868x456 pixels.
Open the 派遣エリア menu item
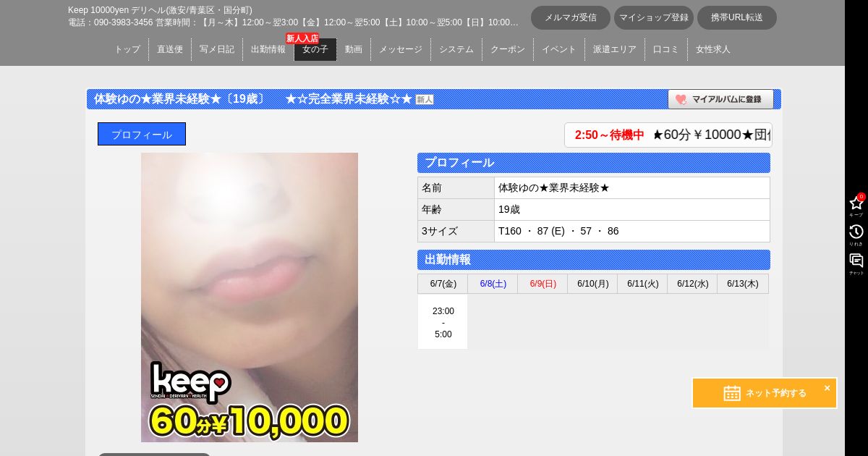coord(615,49)
